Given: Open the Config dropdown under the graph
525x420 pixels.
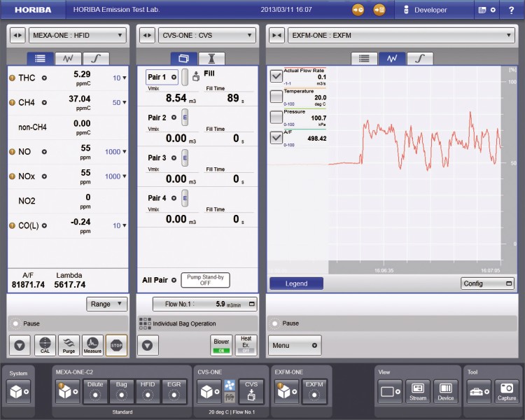Looking at the screenshot, I should tap(488, 283).
